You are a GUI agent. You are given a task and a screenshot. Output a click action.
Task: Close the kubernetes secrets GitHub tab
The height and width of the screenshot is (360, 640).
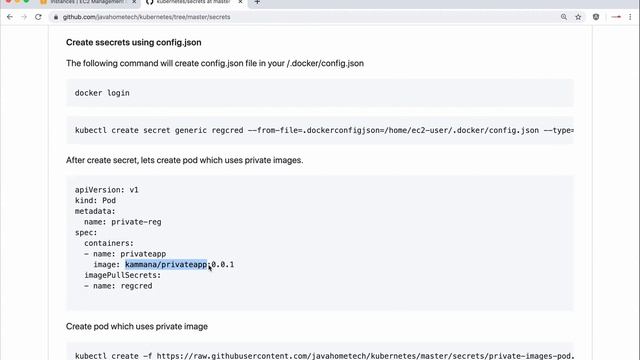(x=240, y=2)
